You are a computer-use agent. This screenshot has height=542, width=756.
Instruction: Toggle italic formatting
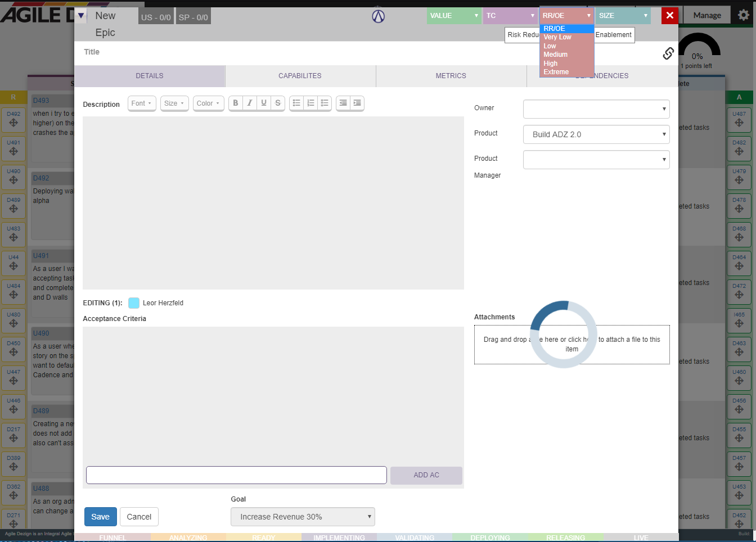point(250,103)
